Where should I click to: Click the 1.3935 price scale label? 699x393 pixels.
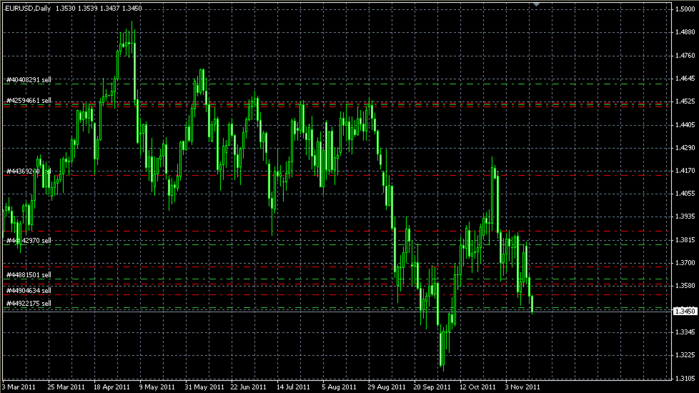[x=685, y=217]
